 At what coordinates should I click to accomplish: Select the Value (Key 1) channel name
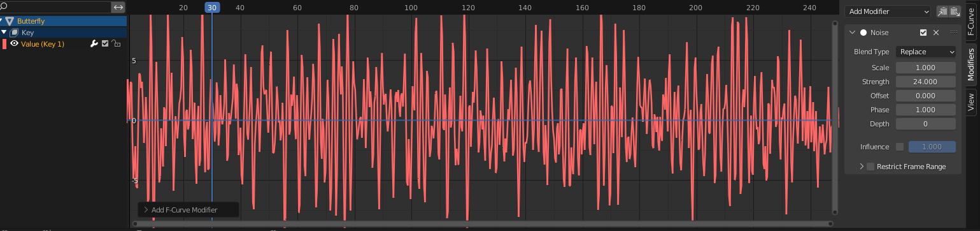[x=43, y=43]
